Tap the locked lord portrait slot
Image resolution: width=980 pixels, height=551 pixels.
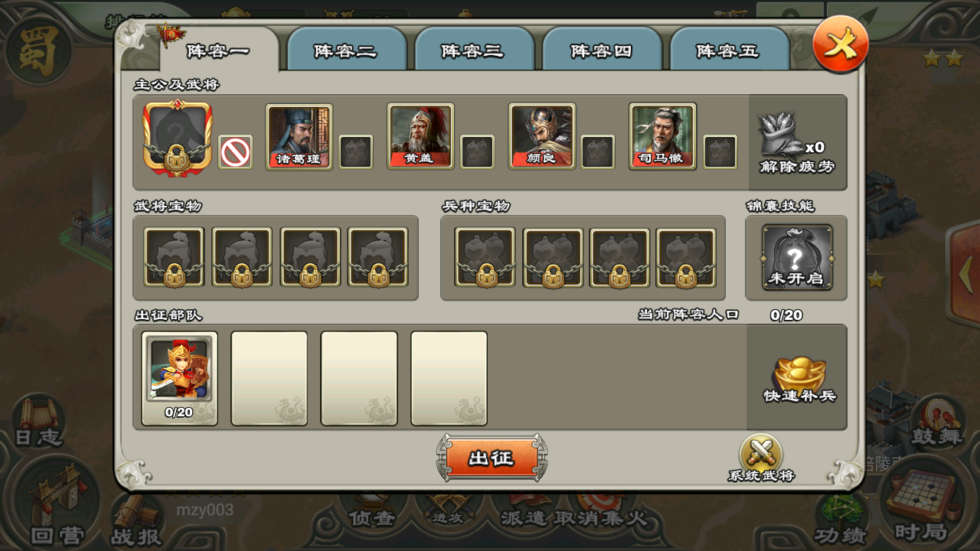coord(178,138)
